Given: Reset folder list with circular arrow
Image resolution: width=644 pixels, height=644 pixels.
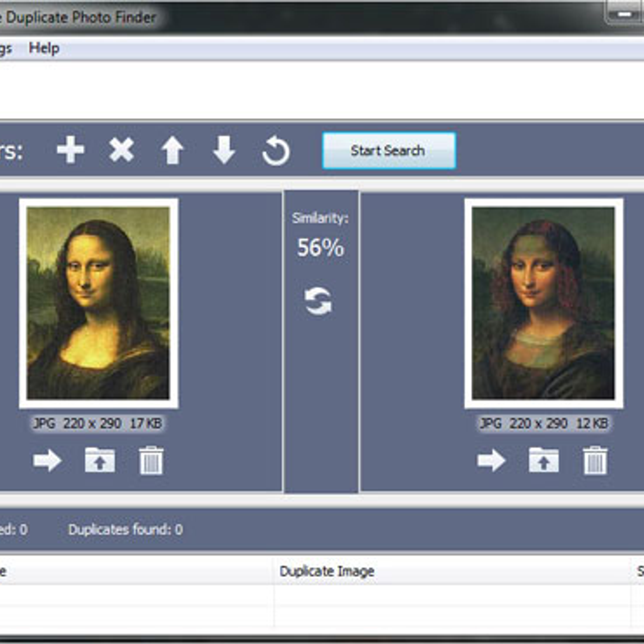Looking at the screenshot, I should (276, 151).
